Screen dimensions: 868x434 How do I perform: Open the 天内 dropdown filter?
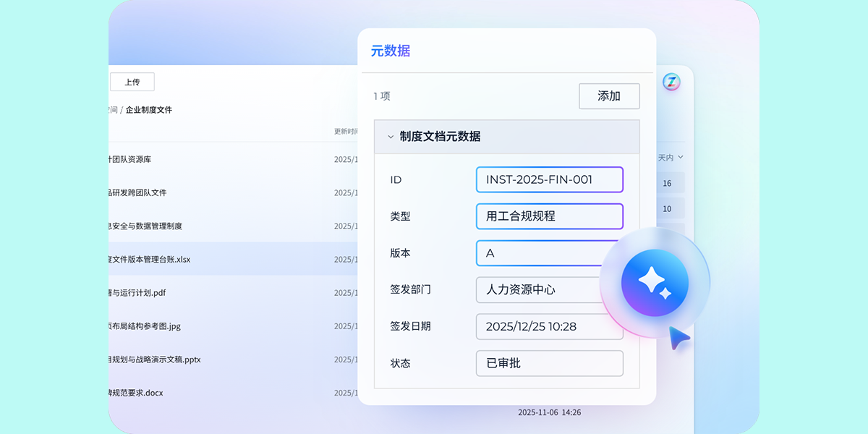671,157
